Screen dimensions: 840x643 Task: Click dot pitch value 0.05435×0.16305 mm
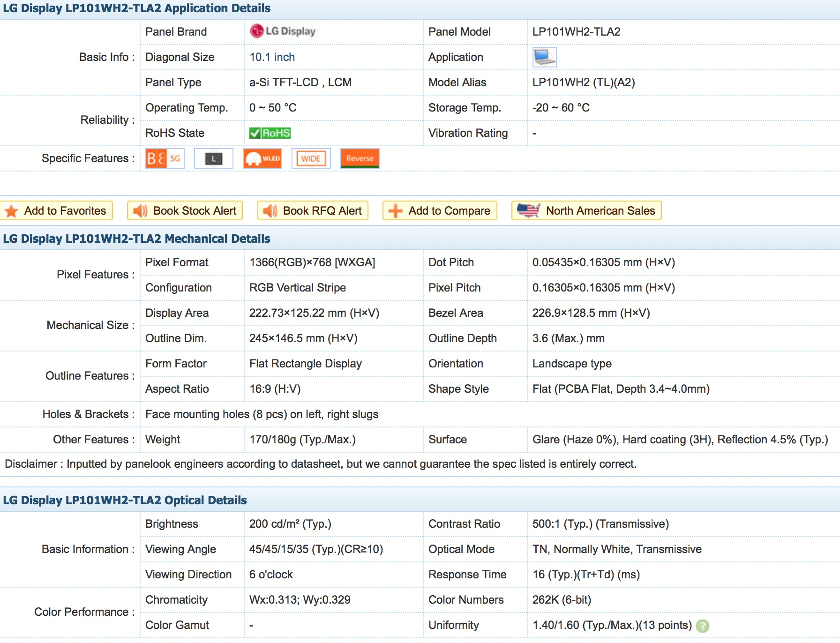604,262
